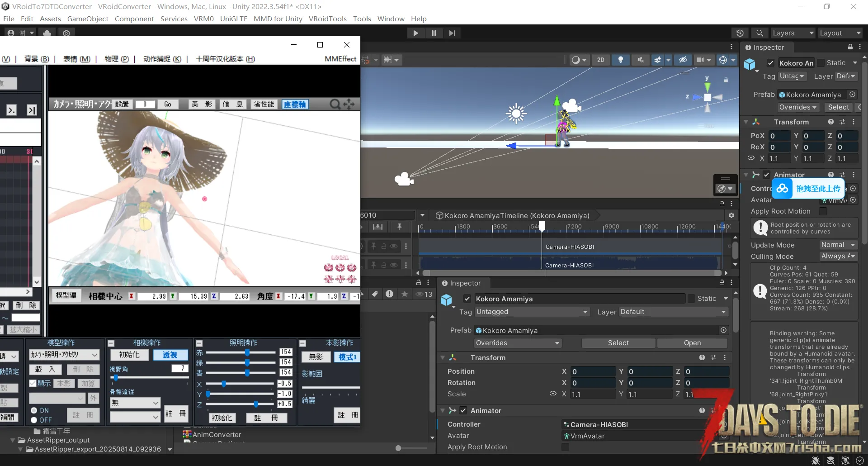Open the 骨骼追従 bone follow dropdown showing 無
The image size is (868, 466).
[x=135, y=403]
